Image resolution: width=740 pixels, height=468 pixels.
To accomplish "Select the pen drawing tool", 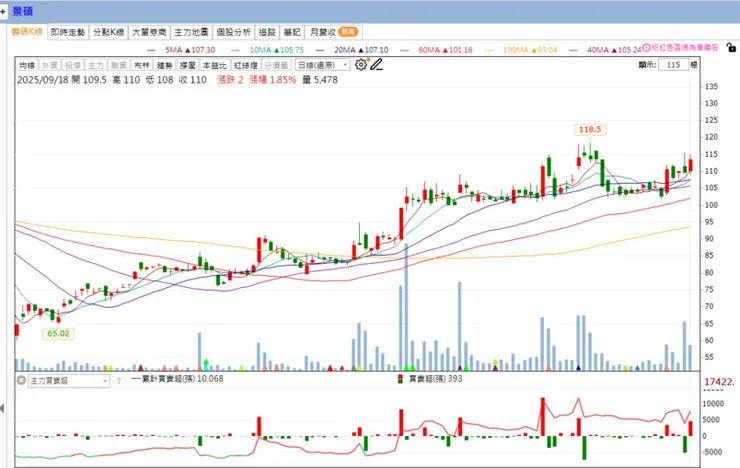I will 376,65.
